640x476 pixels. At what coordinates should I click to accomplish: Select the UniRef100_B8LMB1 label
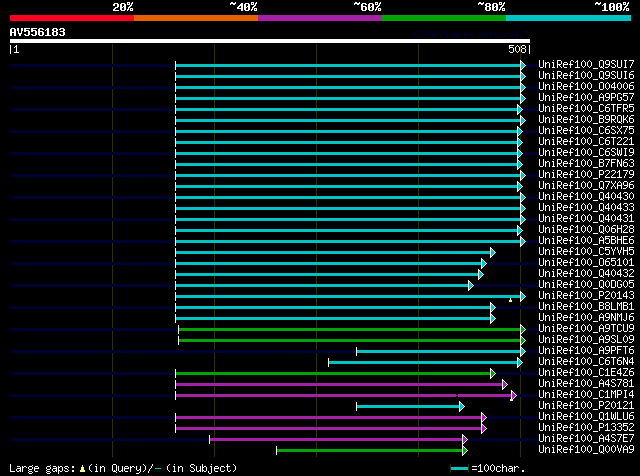pyautogui.click(x=586, y=307)
